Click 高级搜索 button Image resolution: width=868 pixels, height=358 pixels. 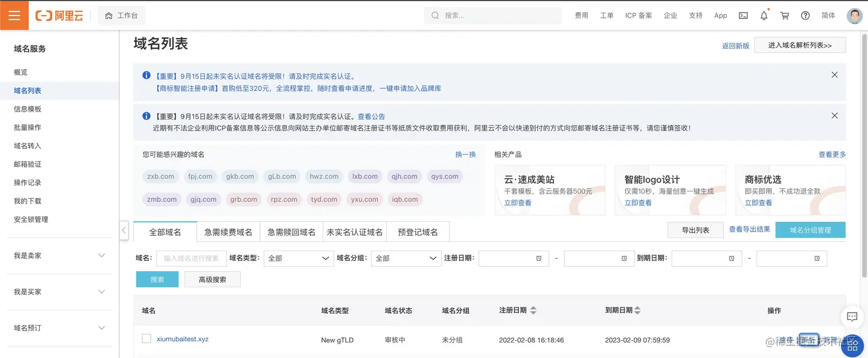pos(212,279)
